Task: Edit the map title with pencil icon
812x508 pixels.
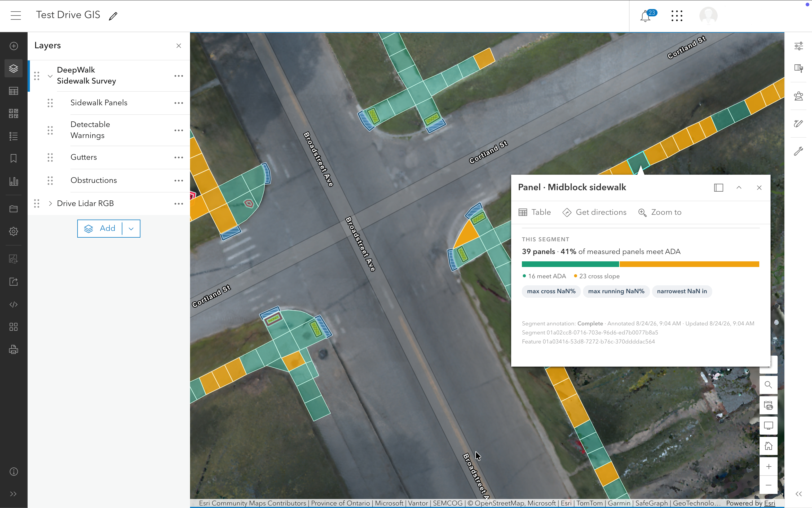Action: click(113, 16)
